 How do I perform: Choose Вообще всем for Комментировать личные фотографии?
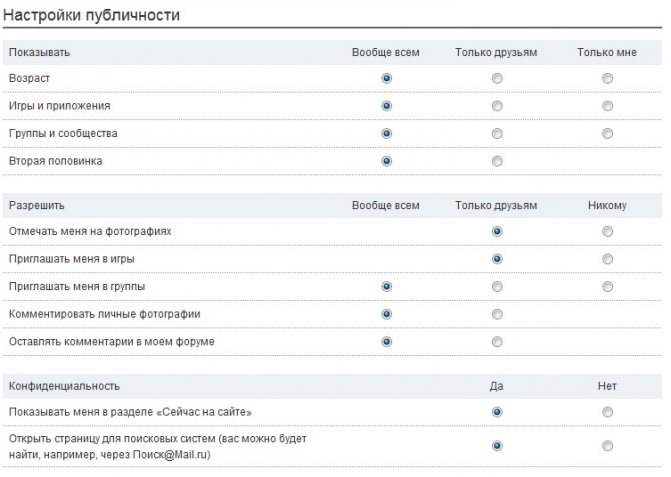tap(386, 314)
